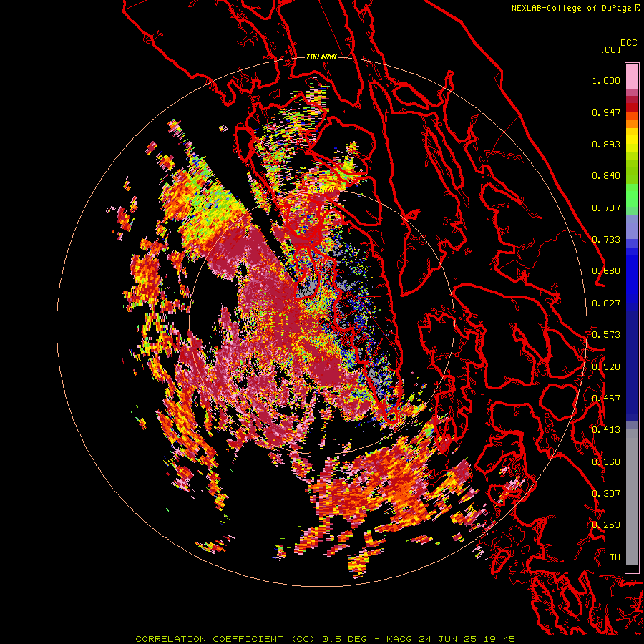Pick the gray segment of the color bar
Screen dimensions: 644x644
click(632, 497)
